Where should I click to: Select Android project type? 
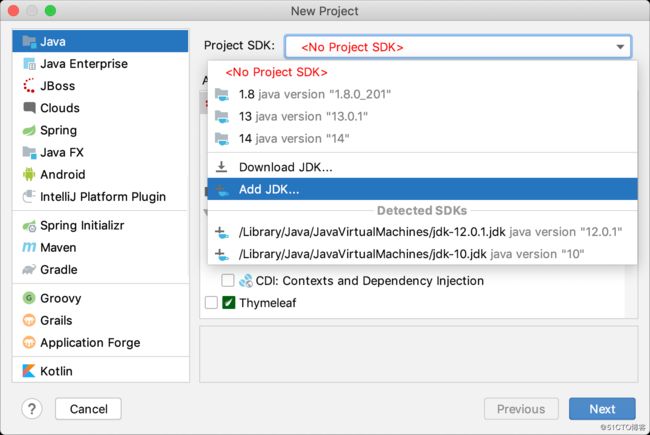(101, 174)
